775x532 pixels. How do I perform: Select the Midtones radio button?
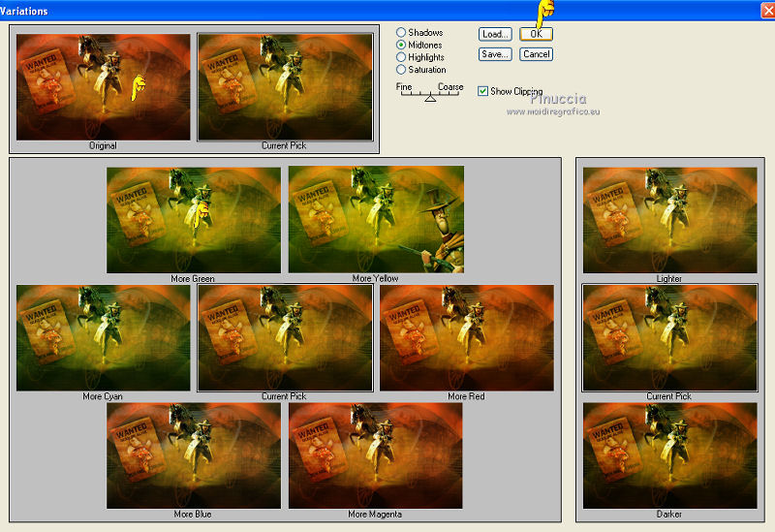click(x=401, y=45)
